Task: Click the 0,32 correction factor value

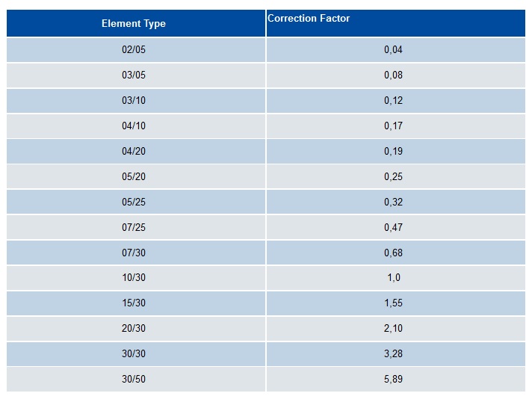Action: [393, 202]
